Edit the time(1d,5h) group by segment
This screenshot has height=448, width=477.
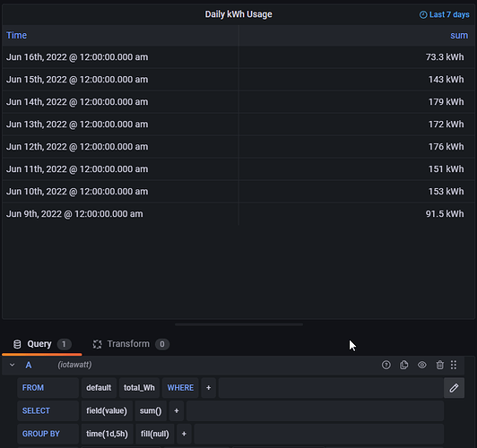pos(107,434)
